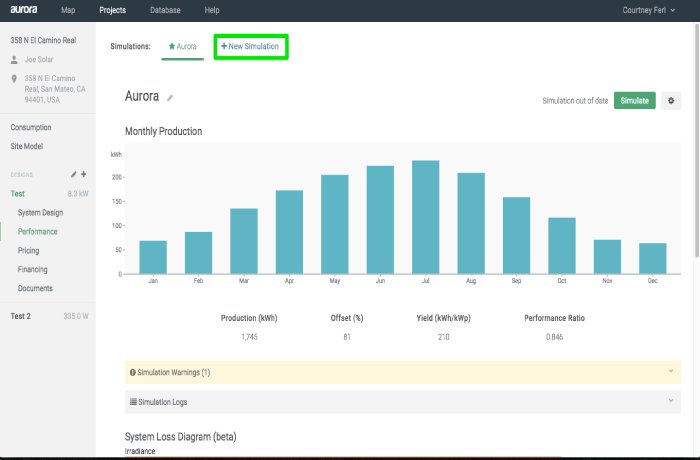Add a new design with the plus icon

pos(84,174)
